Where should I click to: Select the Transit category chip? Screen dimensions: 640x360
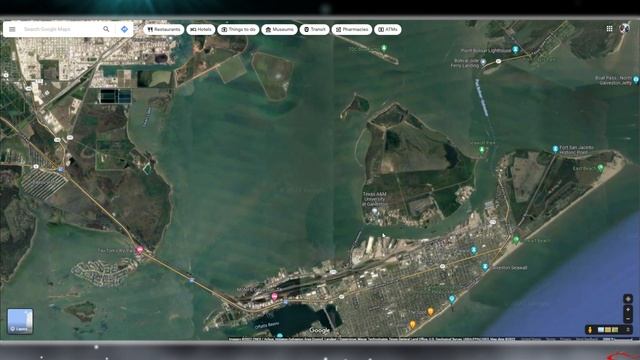coord(314,29)
